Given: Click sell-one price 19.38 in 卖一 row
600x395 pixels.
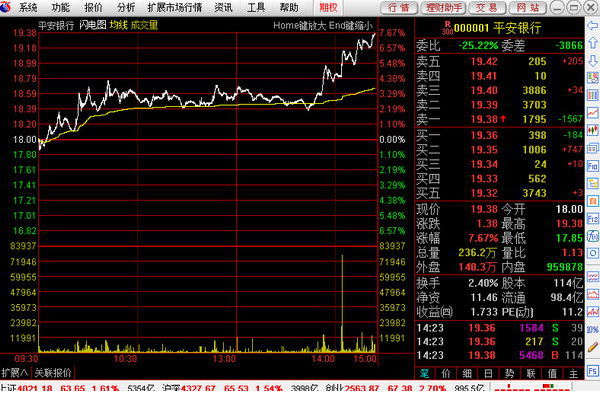Looking at the screenshot, I should (x=484, y=119).
